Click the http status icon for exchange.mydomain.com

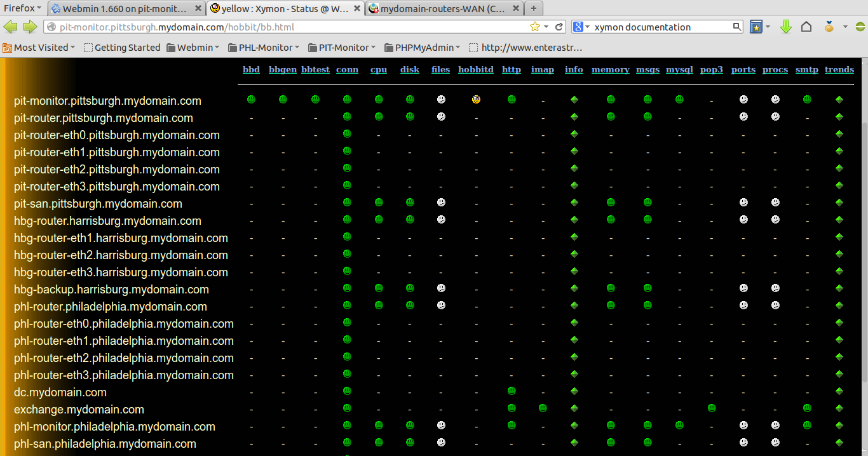511,409
